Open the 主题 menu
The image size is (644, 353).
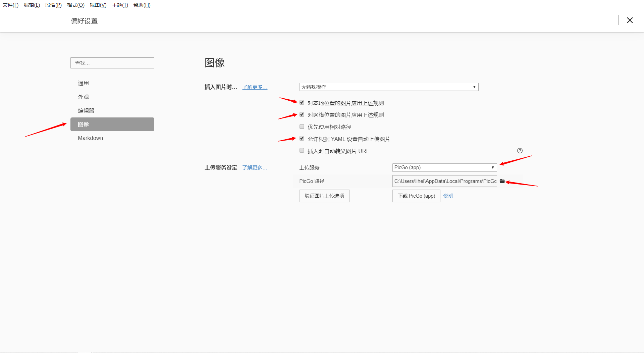[120, 5]
